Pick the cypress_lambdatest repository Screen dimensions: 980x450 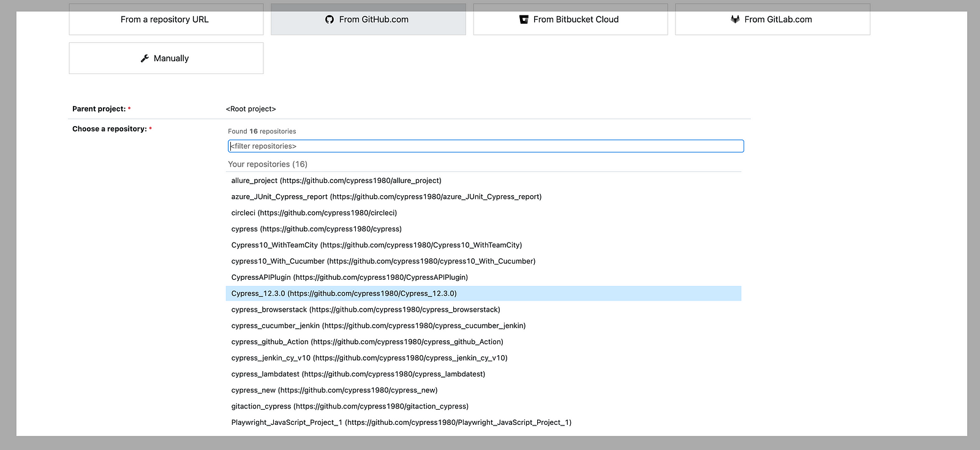click(358, 374)
